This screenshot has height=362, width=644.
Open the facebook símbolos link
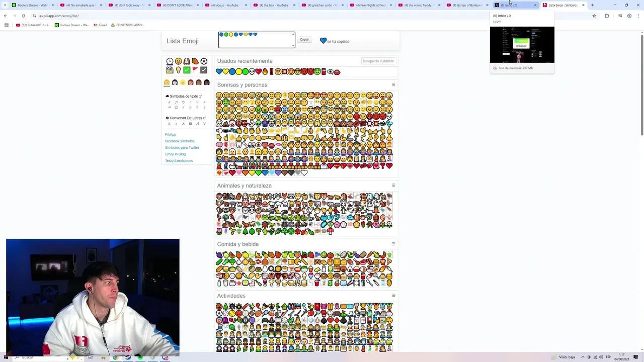coord(180,141)
